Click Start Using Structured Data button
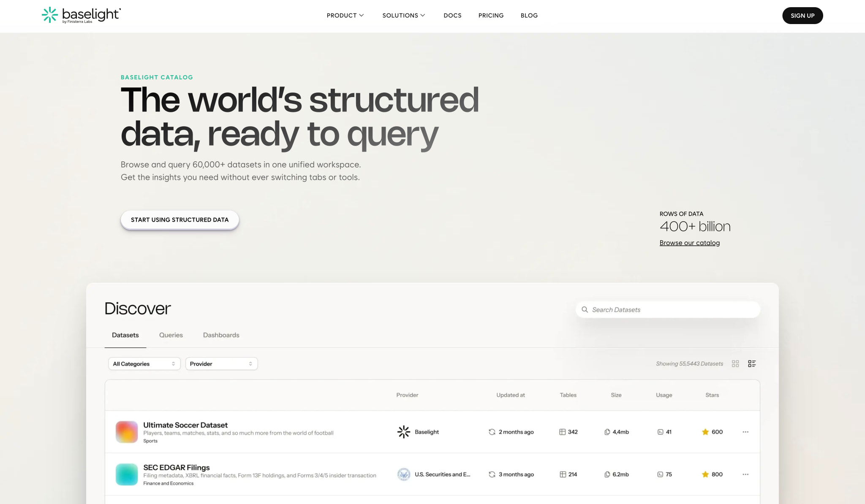The height and width of the screenshot is (504, 865). [x=180, y=220]
